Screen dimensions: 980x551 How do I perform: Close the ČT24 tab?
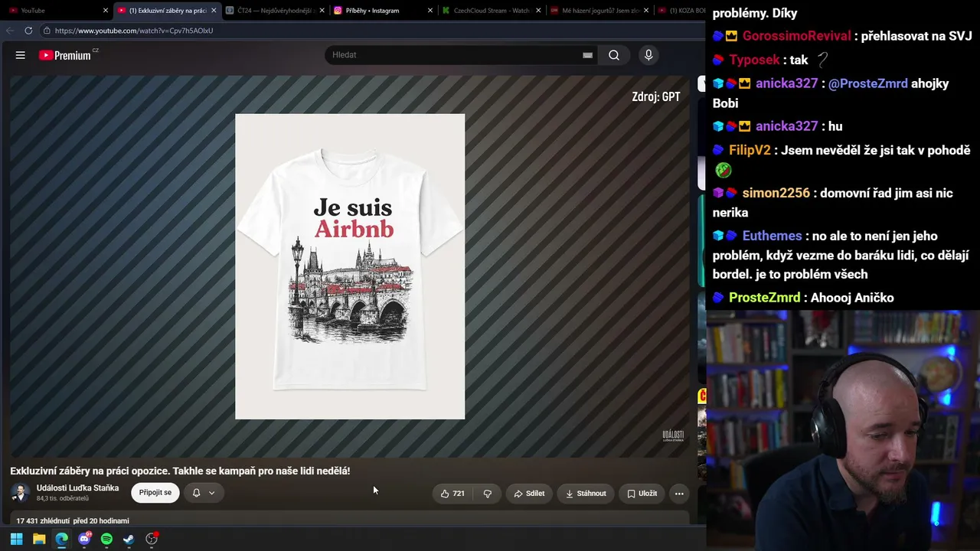pos(322,11)
